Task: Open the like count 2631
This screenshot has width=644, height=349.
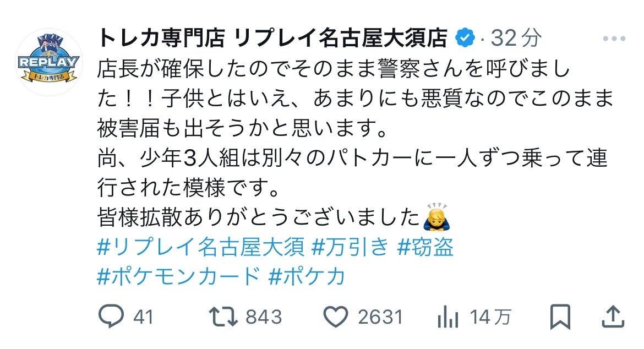Action: click(380, 317)
